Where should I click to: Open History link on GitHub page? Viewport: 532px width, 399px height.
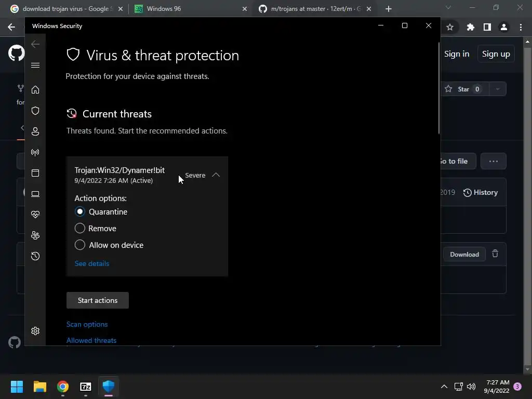point(481,192)
